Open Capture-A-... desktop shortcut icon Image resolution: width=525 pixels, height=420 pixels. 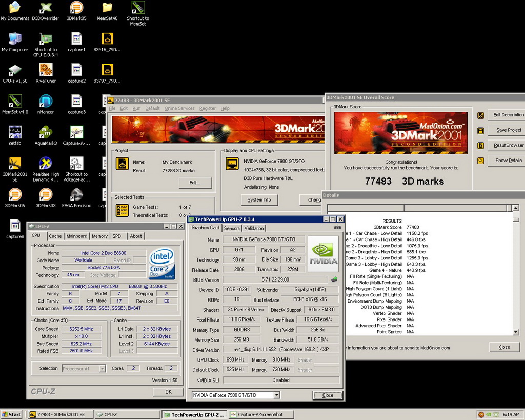click(x=76, y=136)
